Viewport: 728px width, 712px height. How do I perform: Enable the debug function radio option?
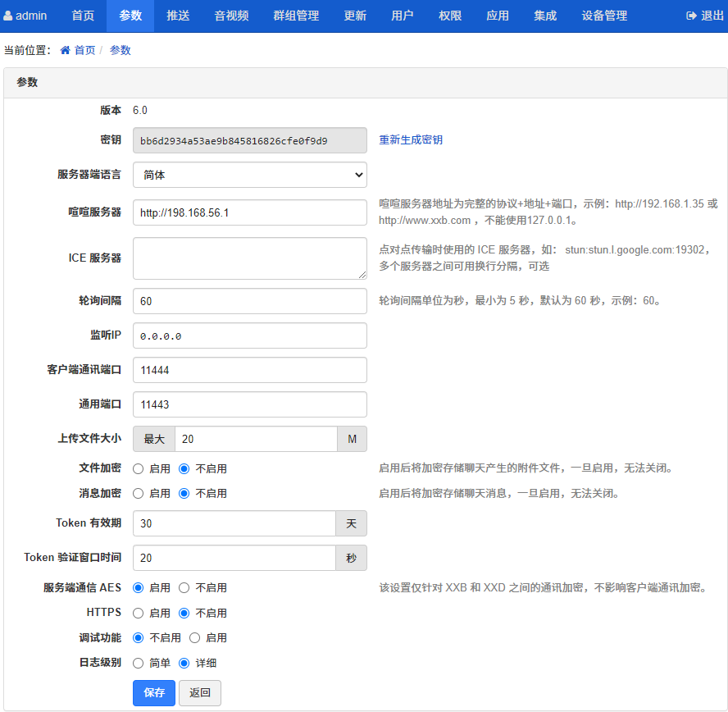pos(195,637)
